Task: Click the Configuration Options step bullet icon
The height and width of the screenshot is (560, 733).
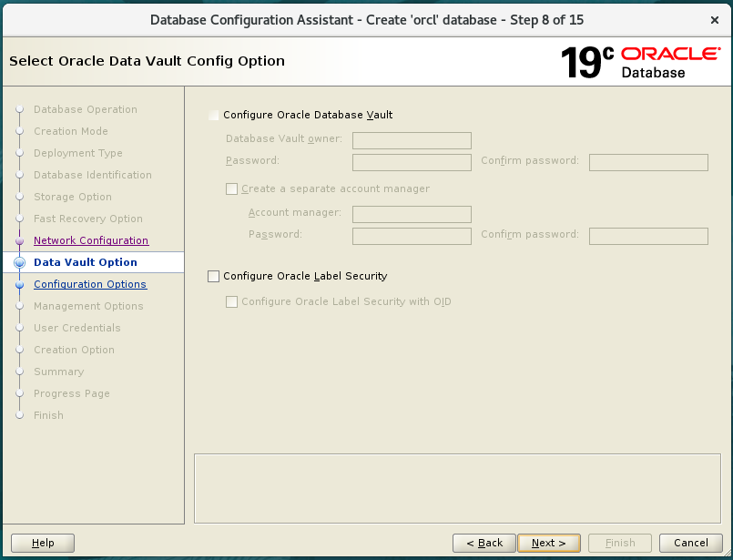Action: [20, 285]
